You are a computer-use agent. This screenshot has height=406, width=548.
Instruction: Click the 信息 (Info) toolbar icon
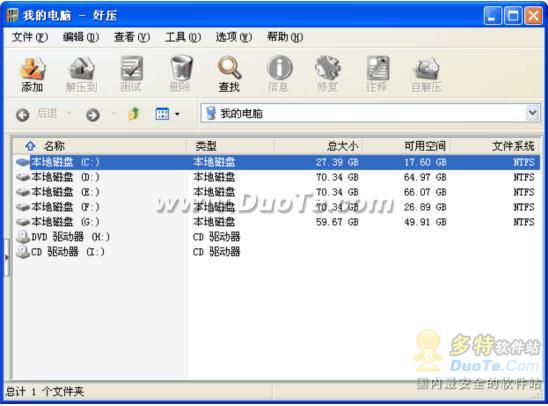click(x=279, y=74)
